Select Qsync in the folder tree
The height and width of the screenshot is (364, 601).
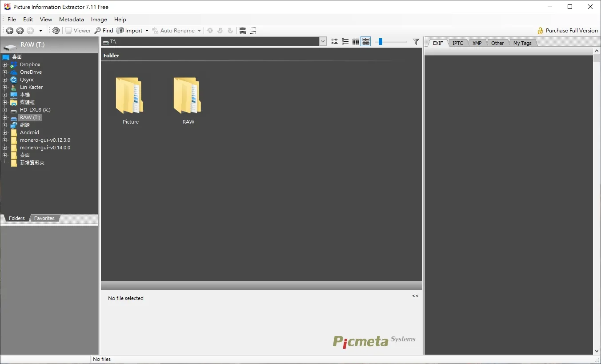[27, 80]
